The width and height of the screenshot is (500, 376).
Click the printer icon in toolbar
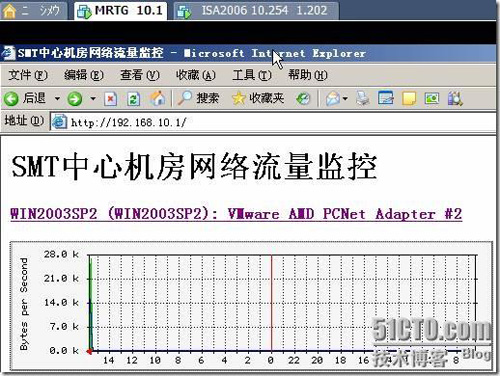pos(362,98)
